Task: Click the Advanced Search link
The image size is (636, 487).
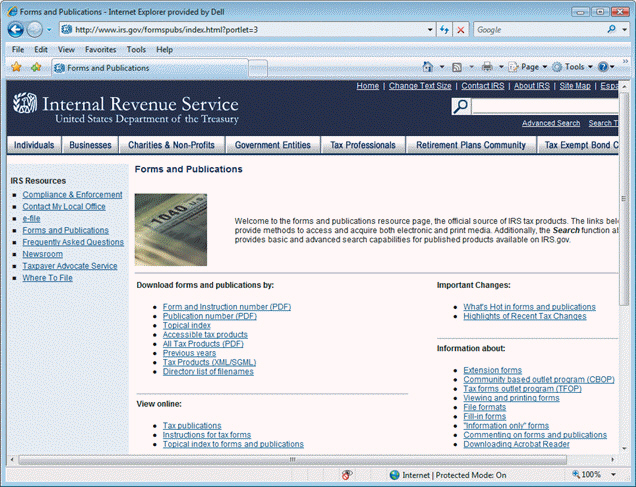Action: click(x=551, y=123)
